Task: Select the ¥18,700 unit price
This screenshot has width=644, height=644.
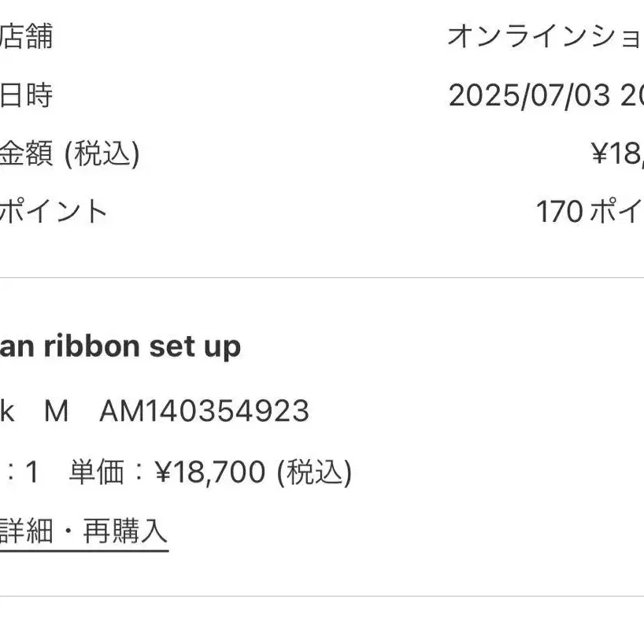Action: point(210,472)
